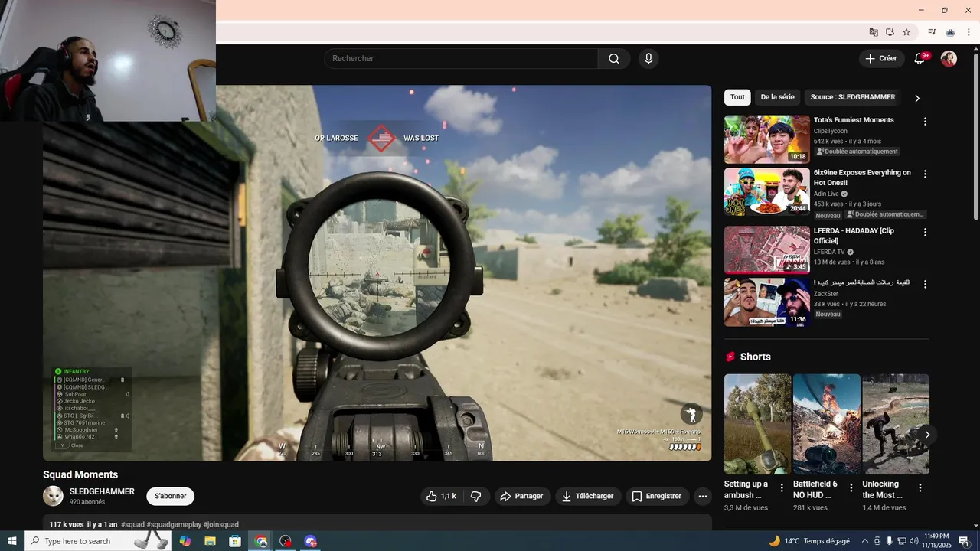Click the Créer button

coord(881,59)
